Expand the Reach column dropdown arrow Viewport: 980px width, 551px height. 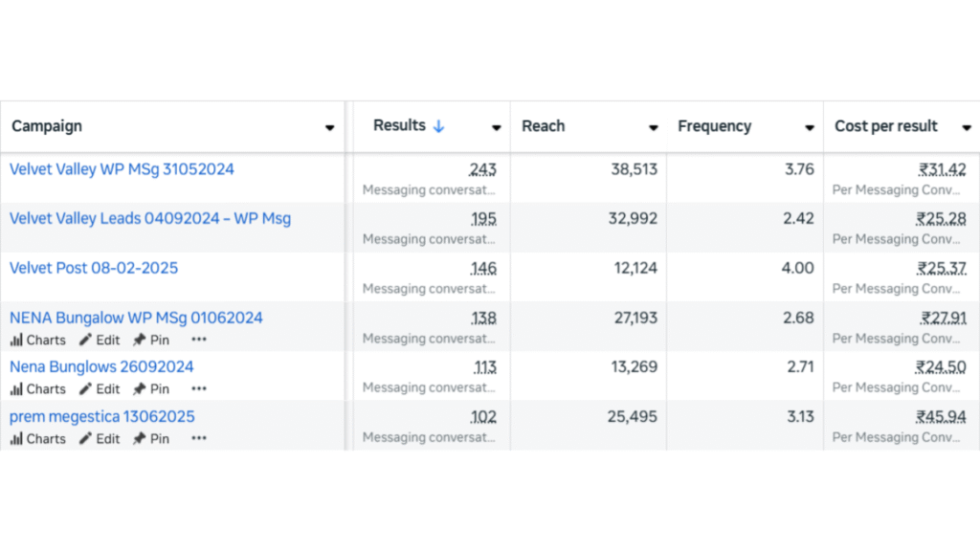[x=653, y=127]
